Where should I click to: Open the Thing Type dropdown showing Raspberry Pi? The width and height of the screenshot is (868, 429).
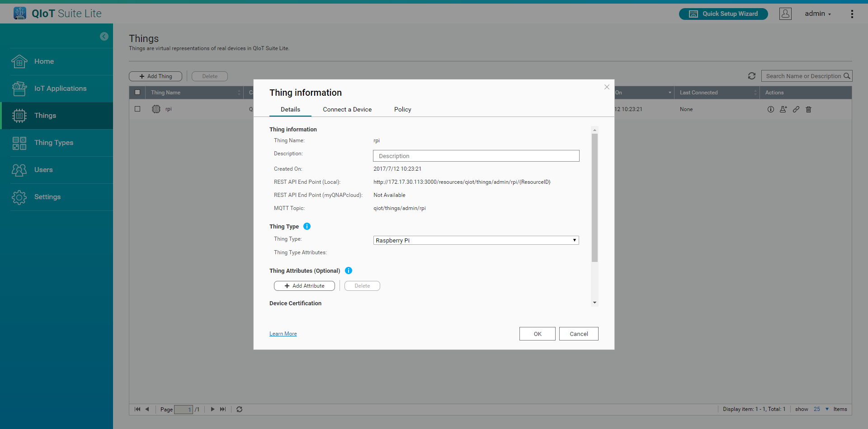click(x=476, y=240)
